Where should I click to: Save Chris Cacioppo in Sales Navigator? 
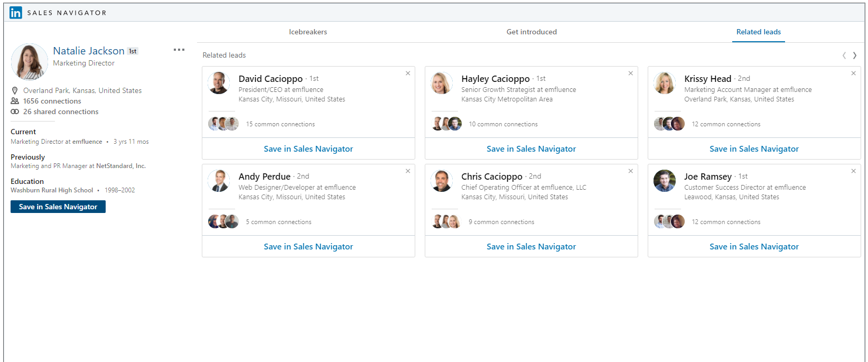click(x=531, y=247)
